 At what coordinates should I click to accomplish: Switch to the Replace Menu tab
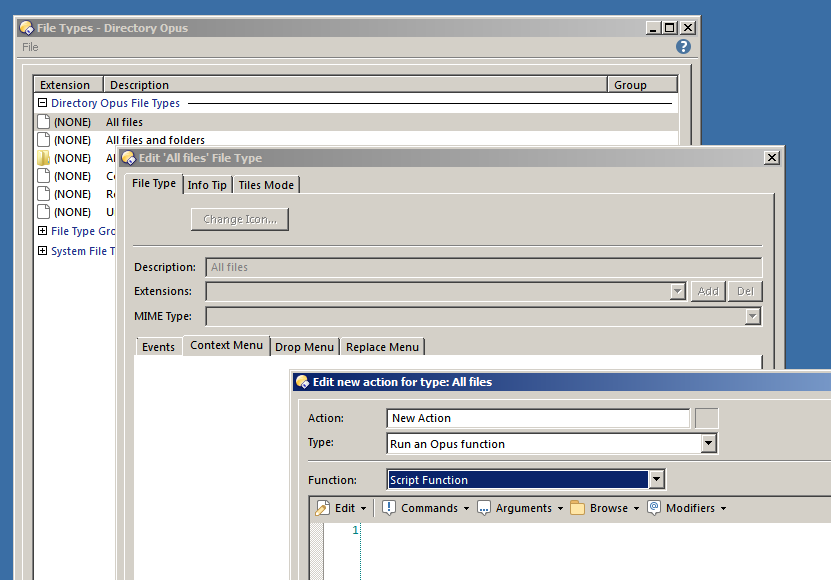[x=382, y=347]
